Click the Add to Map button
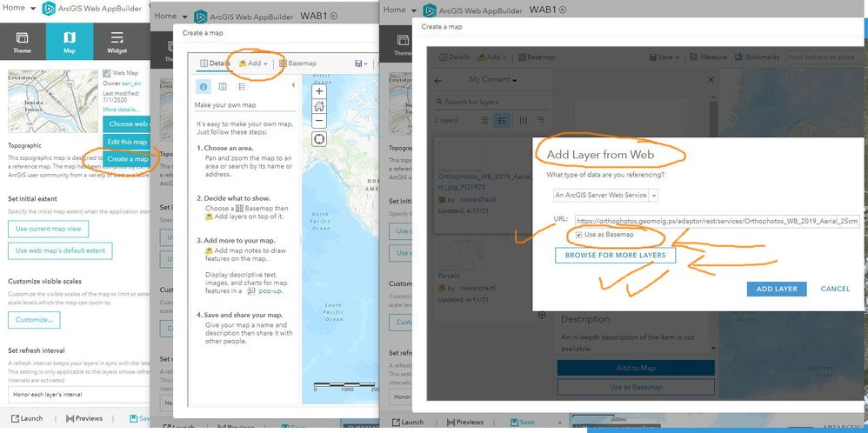This screenshot has width=868, height=433. [636, 368]
